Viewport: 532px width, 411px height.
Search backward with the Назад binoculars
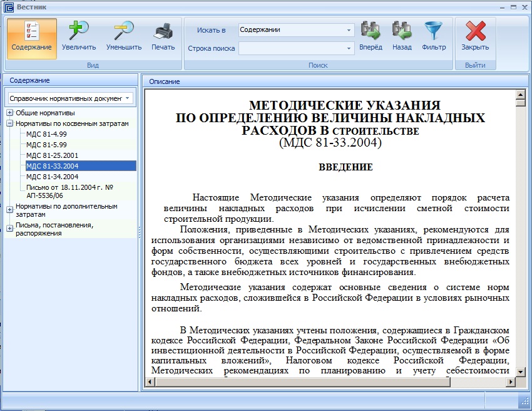[x=402, y=38]
